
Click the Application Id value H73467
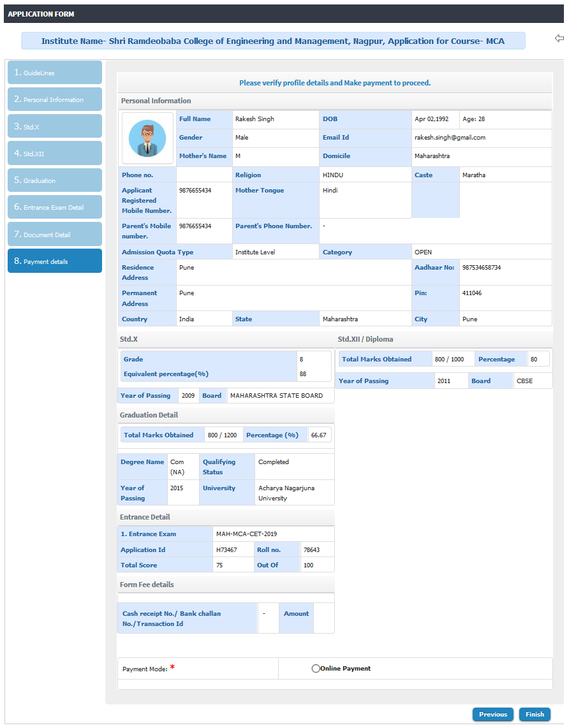click(x=226, y=550)
